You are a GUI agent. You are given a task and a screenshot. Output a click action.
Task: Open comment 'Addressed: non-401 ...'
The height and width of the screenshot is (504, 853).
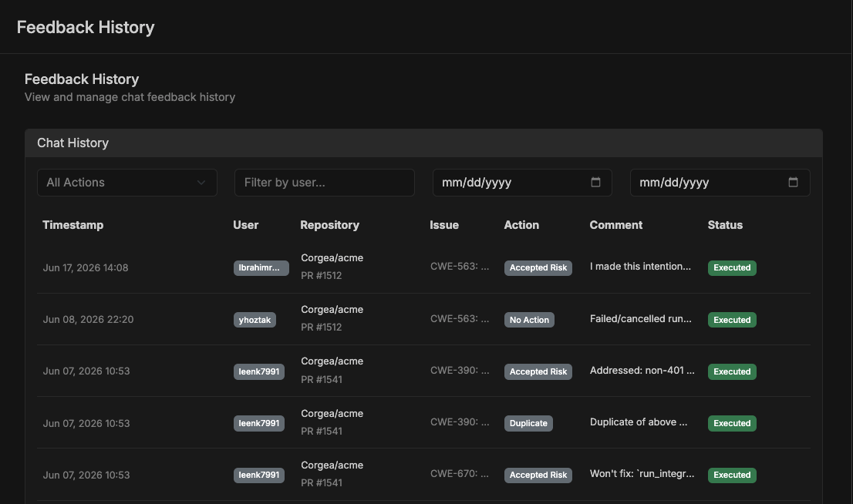tap(642, 370)
